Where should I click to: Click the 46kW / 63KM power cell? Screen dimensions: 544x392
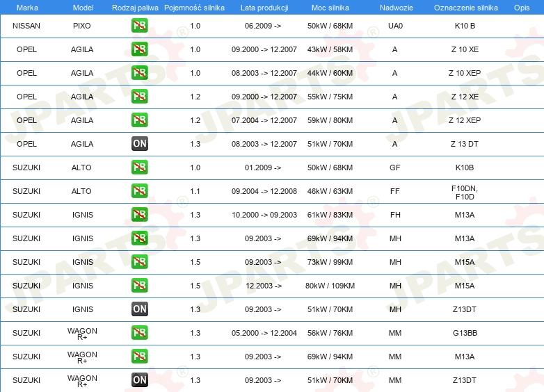pos(330,191)
